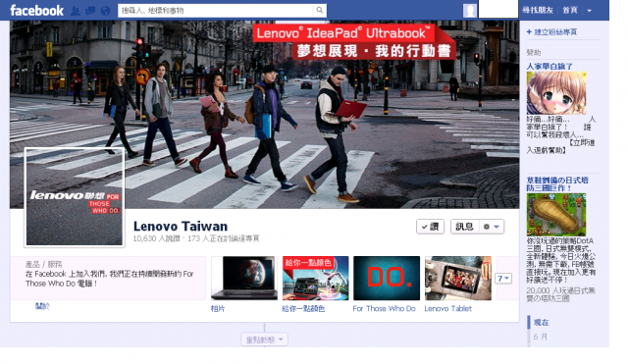Screen dimensions: 628x364
Task: Click the 人家舉白旗了 ad title
Action: 549,67
